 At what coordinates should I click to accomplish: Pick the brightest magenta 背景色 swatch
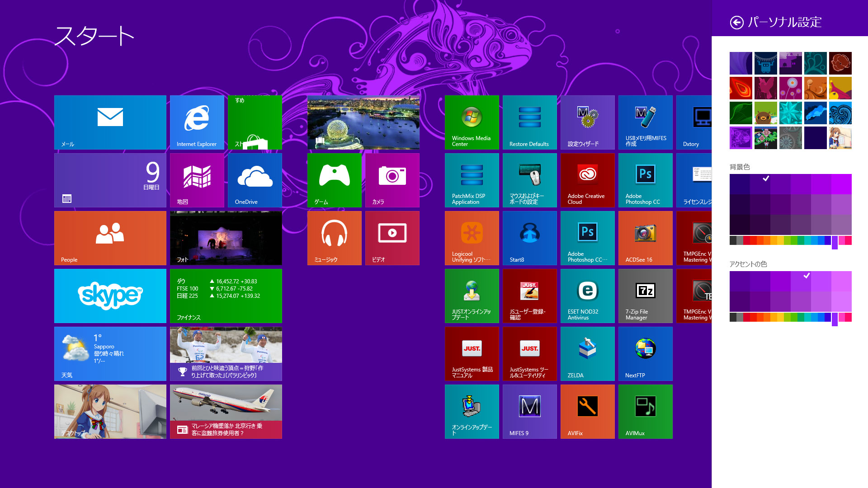click(x=841, y=184)
